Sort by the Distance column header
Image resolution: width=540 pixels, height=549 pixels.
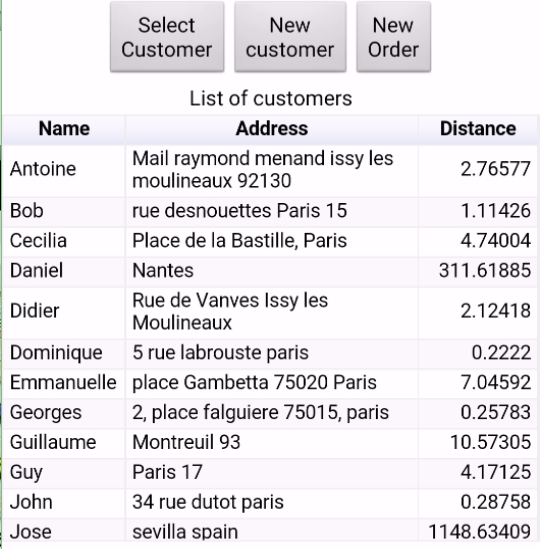(x=478, y=129)
